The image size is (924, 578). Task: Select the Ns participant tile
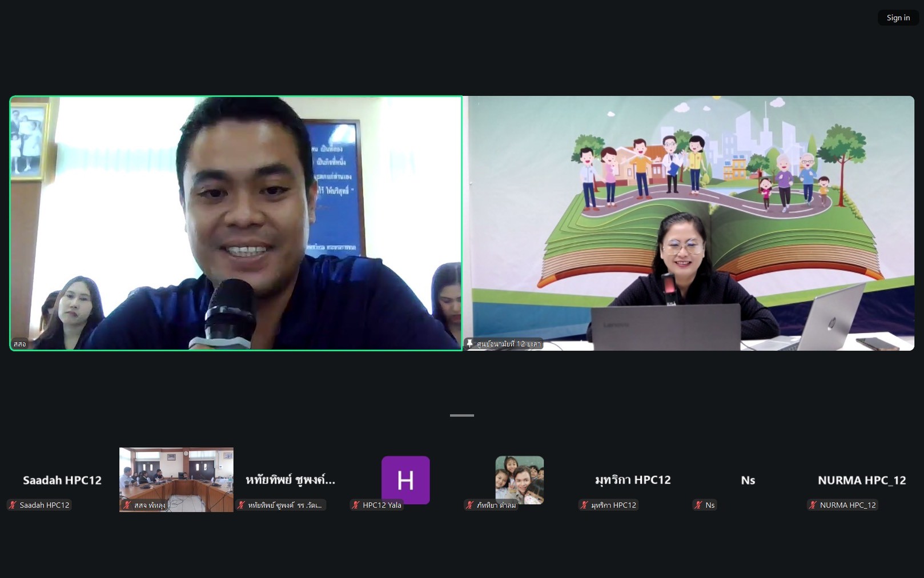click(748, 480)
